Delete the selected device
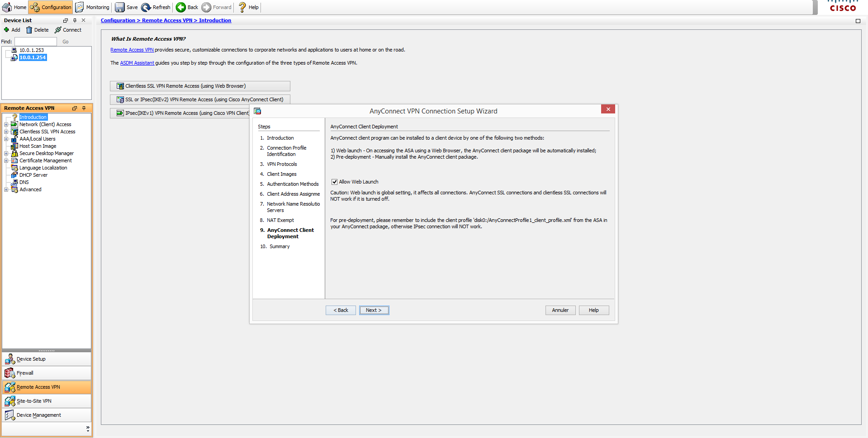Image resolution: width=868 pixels, height=438 pixels. pyautogui.click(x=38, y=30)
